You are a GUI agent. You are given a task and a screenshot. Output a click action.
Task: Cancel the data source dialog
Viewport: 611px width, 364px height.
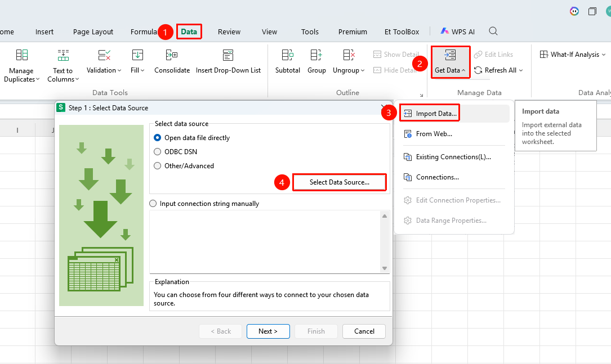point(364,331)
